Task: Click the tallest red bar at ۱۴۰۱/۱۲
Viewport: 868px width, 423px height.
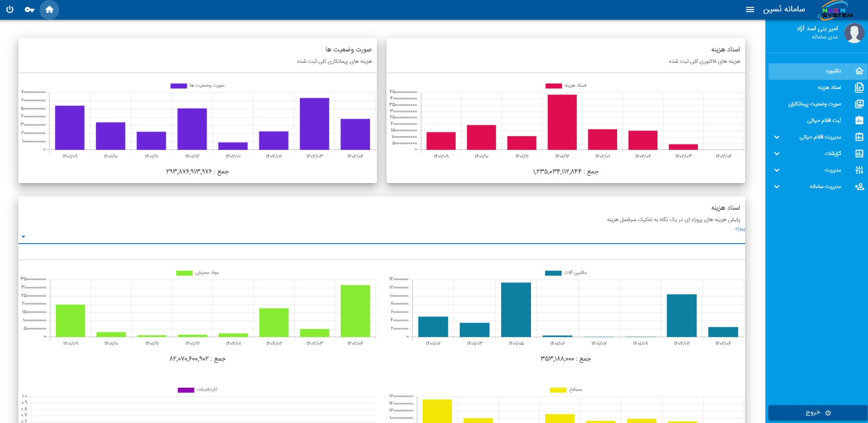Action: click(x=562, y=122)
